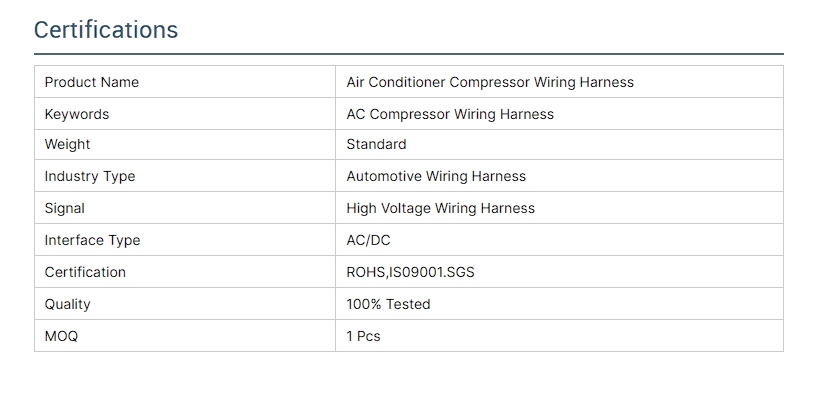Click the divider line under Certifications heading

coord(409,54)
